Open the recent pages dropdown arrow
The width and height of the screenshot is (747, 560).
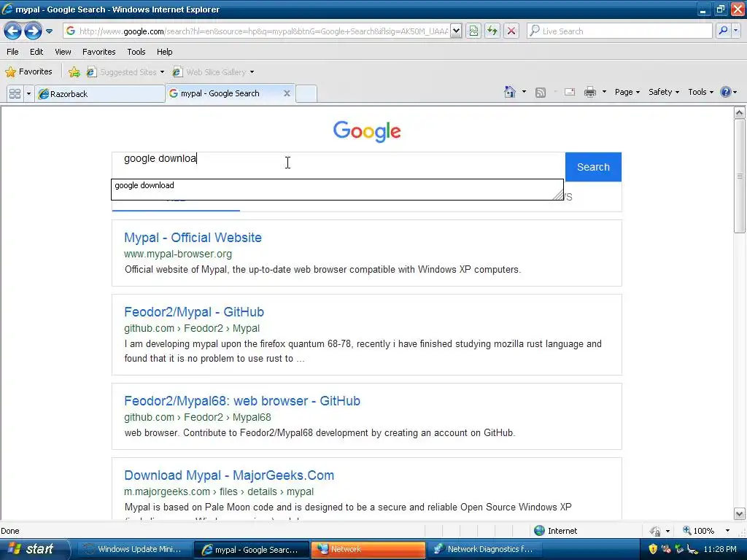point(49,31)
